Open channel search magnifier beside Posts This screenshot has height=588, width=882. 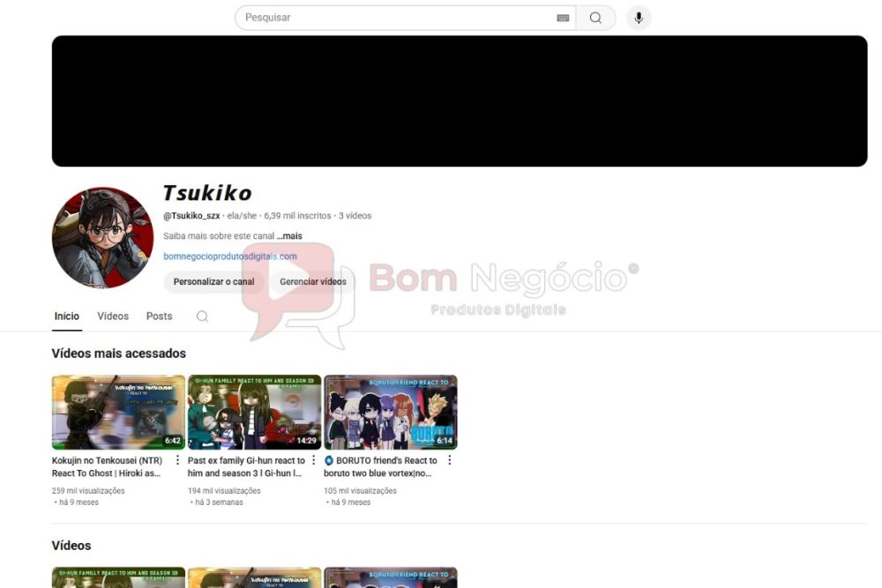tap(202, 316)
